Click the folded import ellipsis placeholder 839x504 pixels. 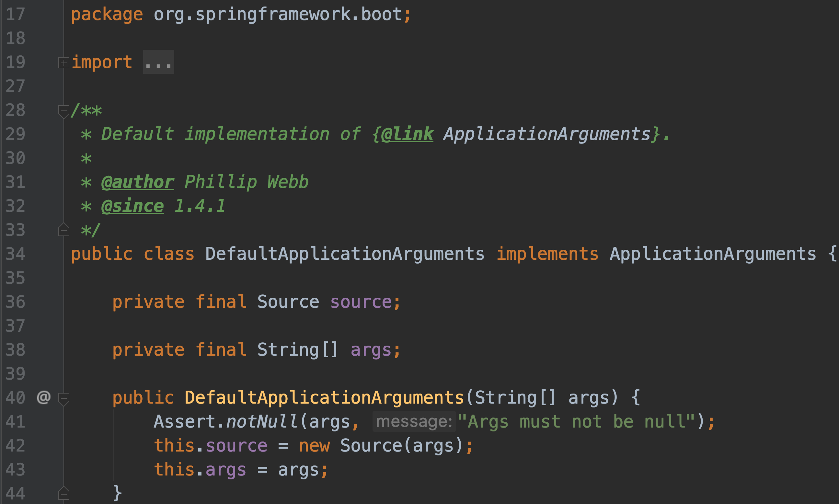click(158, 62)
